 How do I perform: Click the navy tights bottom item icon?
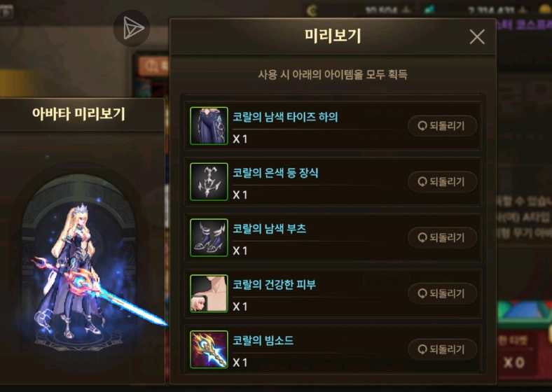209,125
